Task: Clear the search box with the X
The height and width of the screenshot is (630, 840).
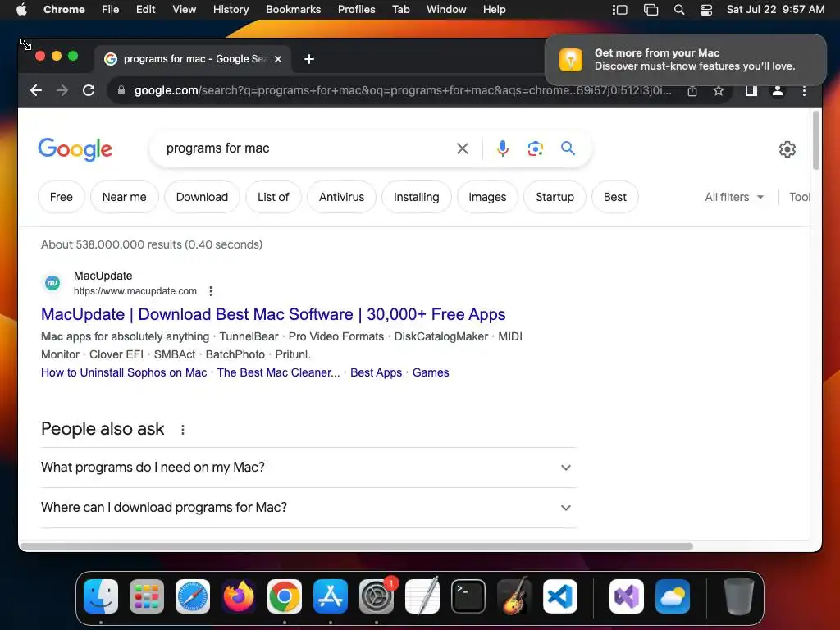Action: click(x=463, y=148)
